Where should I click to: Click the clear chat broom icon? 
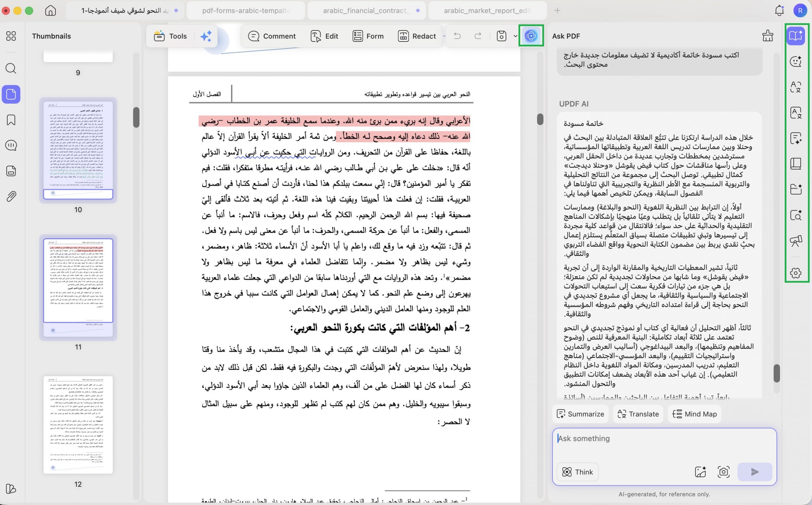tap(768, 36)
